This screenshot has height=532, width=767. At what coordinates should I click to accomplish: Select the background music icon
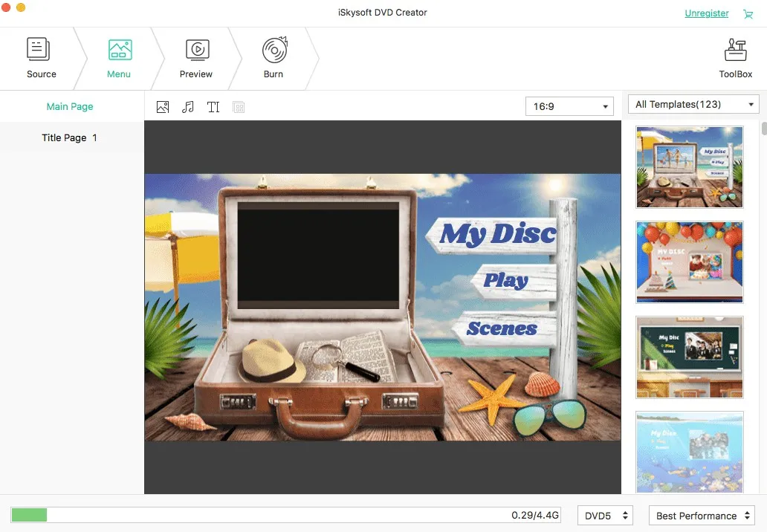pos(188,106)
